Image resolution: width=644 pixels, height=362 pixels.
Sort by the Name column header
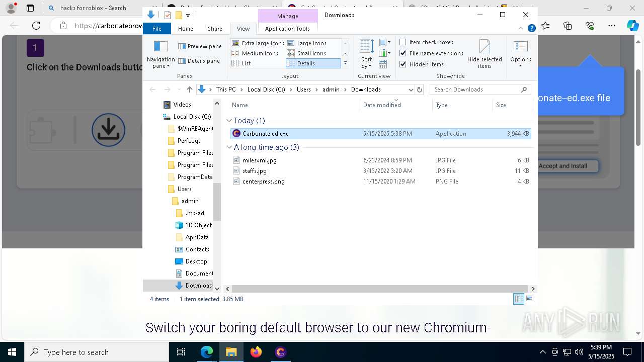pyautogui.click(x=295, y=105)
